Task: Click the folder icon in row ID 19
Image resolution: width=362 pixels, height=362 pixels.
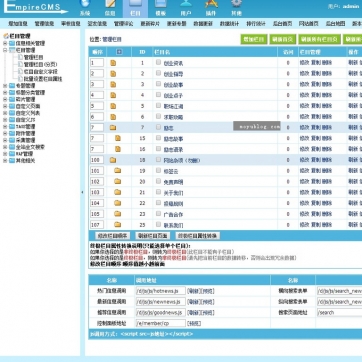Action: (117, 171)
